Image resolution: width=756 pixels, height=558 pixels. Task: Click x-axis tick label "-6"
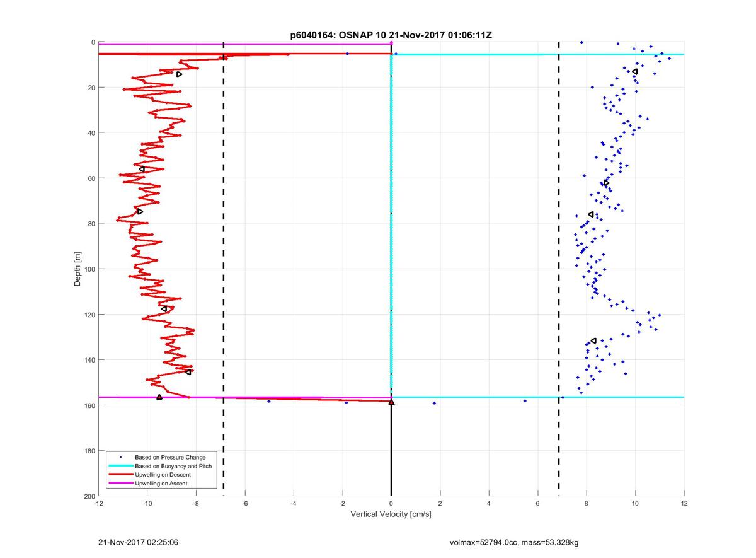244,504
